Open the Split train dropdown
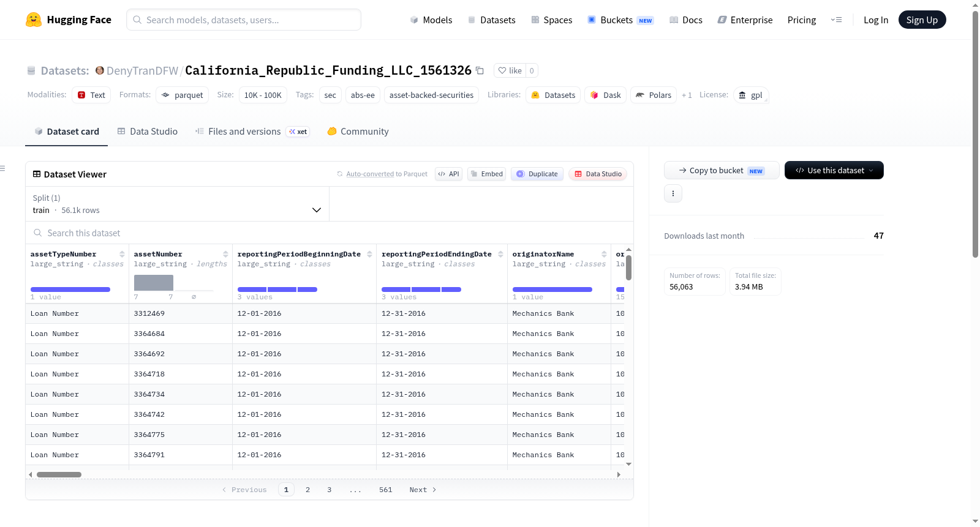Screen dimensions: 980x527 pos(177,204)
